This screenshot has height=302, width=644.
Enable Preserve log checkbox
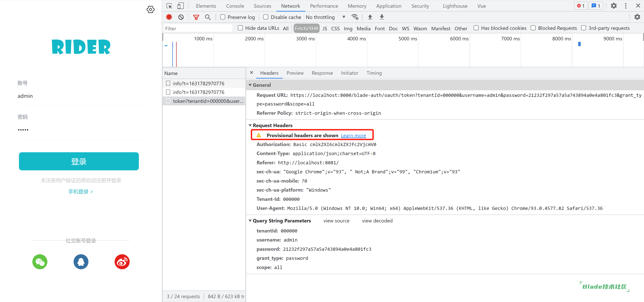point(223,17)
